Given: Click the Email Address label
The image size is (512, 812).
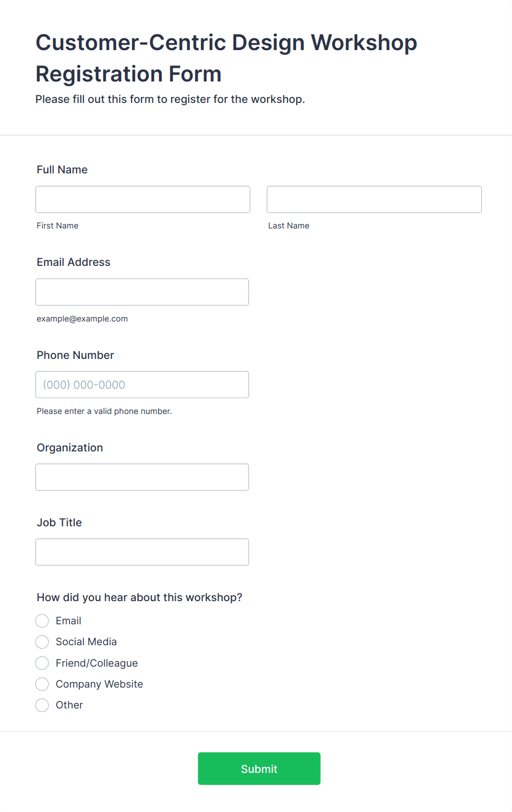Looking at the screenshot, I should pos(74,262).
